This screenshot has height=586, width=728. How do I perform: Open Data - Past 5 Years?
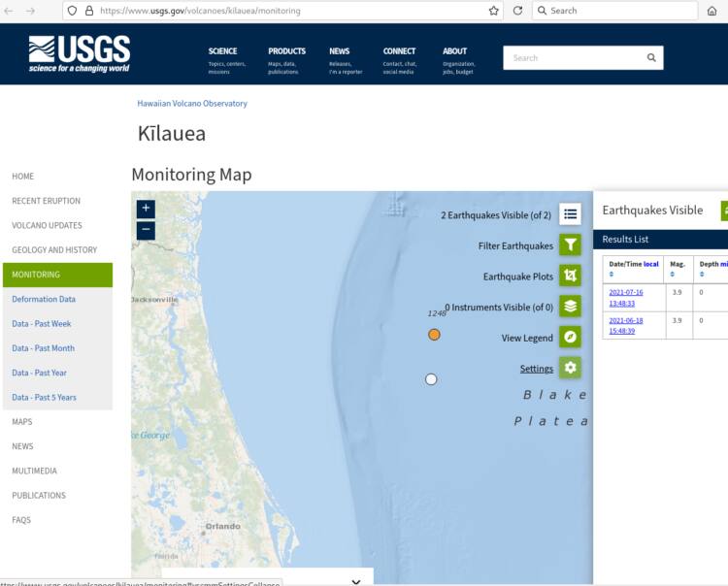pos(44,398)
